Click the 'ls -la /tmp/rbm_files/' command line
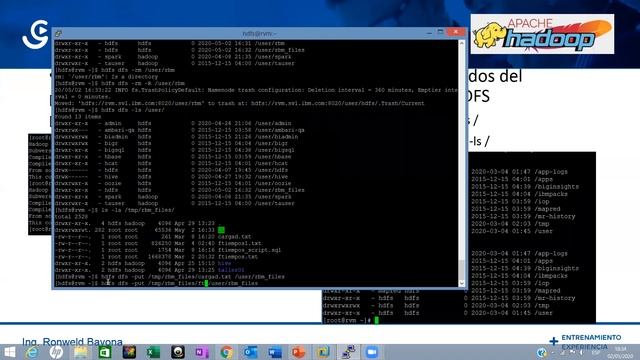 tap(114, 210)
